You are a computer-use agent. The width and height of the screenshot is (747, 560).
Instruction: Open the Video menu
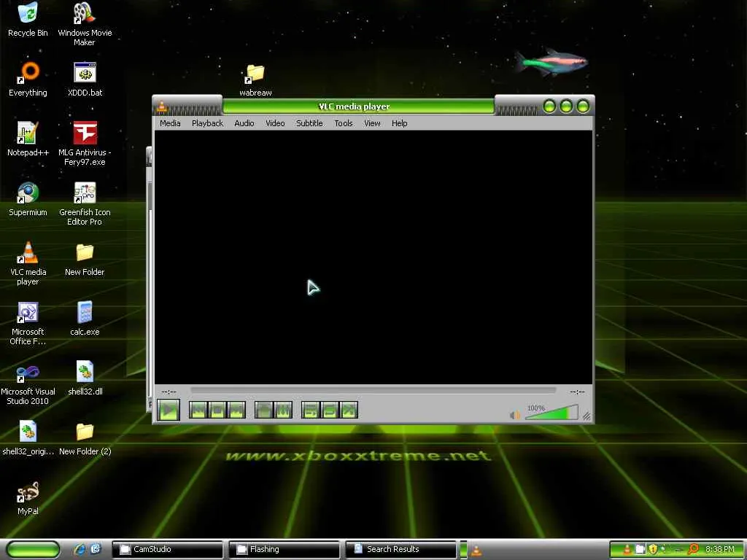pos(275,123)
